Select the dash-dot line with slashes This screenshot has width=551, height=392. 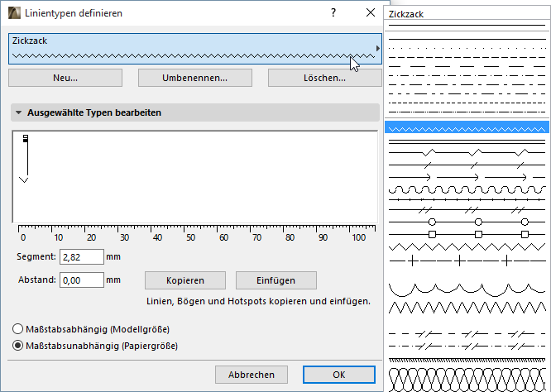coord(467,346)
